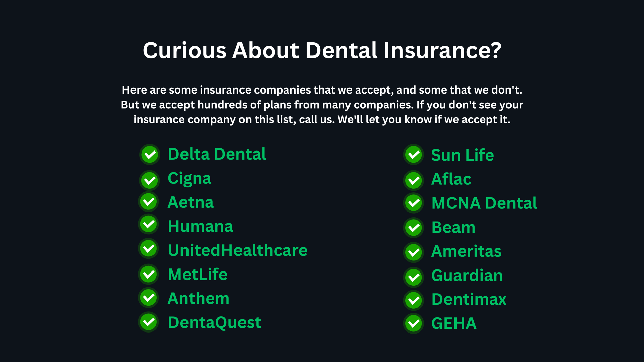Select the Delta Dental text label
The image size is (644, 362).
[x=217, y=154]
